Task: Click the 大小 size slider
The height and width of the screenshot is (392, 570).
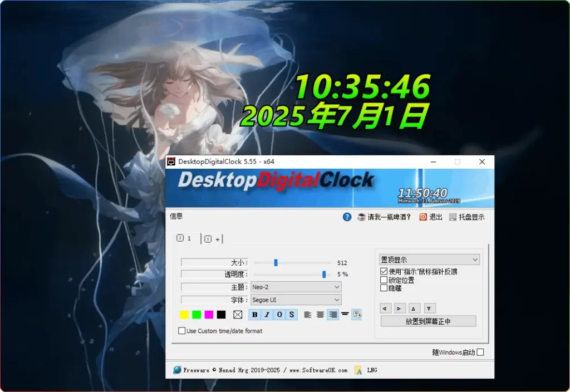Action: coord(292,263)
